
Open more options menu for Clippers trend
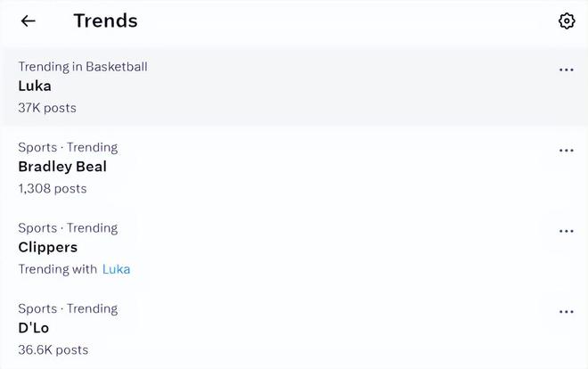click(x=566, y=231)
